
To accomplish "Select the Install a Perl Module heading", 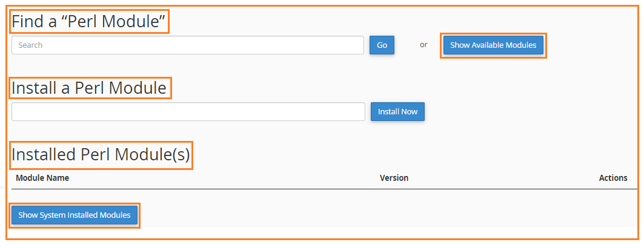I will click(89, 88).
